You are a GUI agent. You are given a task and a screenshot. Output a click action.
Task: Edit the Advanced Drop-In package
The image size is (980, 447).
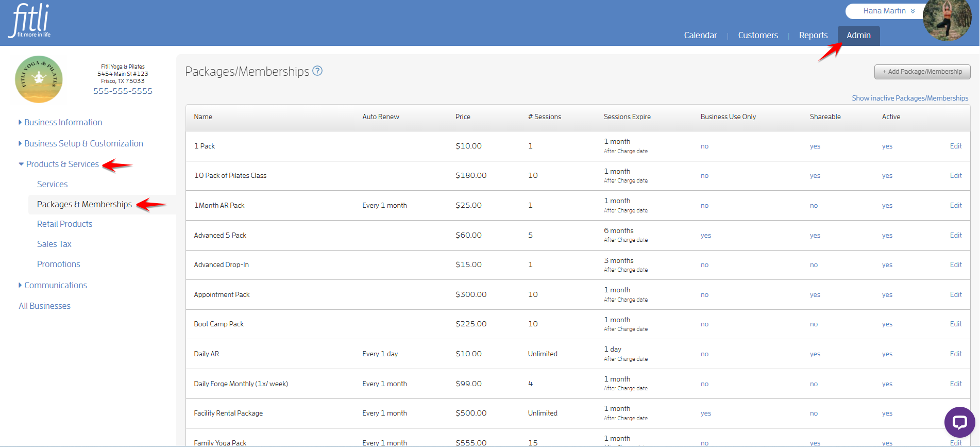(x=956, y=264)
